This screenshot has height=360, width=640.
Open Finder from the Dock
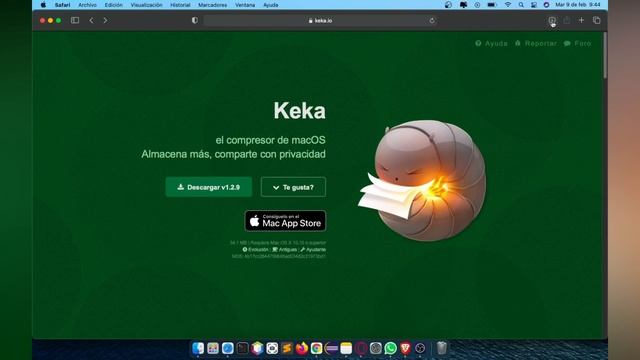point(198,348)
